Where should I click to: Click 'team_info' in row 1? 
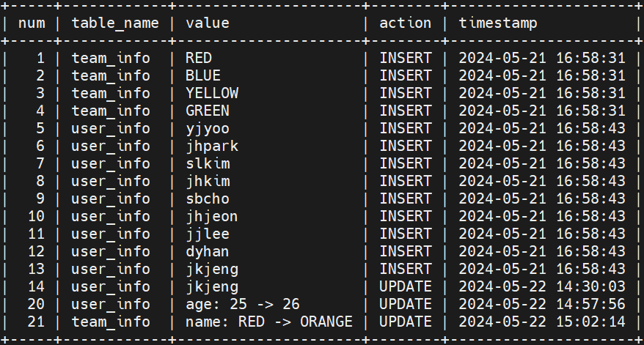click(x=111, y=59)
